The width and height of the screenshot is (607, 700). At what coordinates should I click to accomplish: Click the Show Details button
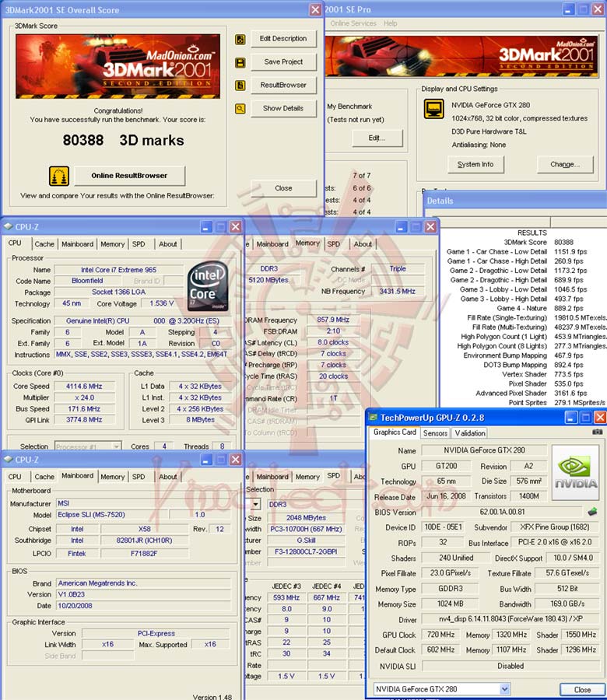[x=283, y=108]
